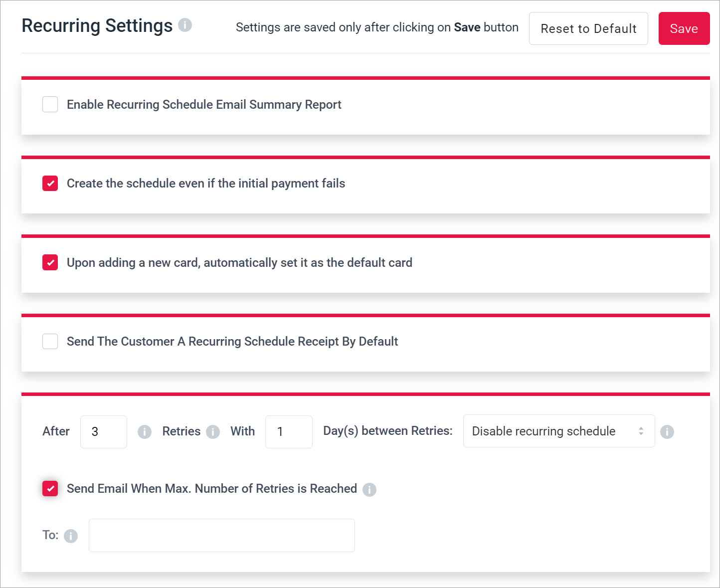Click 'Enable Recurring Schedule Email Summary Report' label
720x588 pixels.
pos(204,105)
